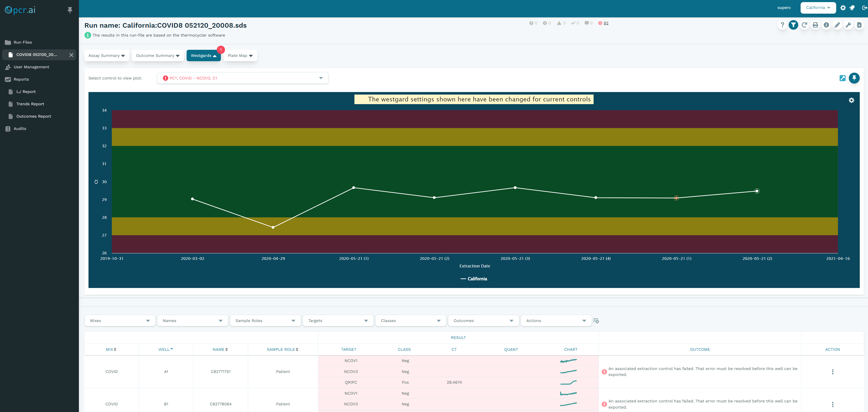Open the plot annotation editor icon

tap(842, 78)
